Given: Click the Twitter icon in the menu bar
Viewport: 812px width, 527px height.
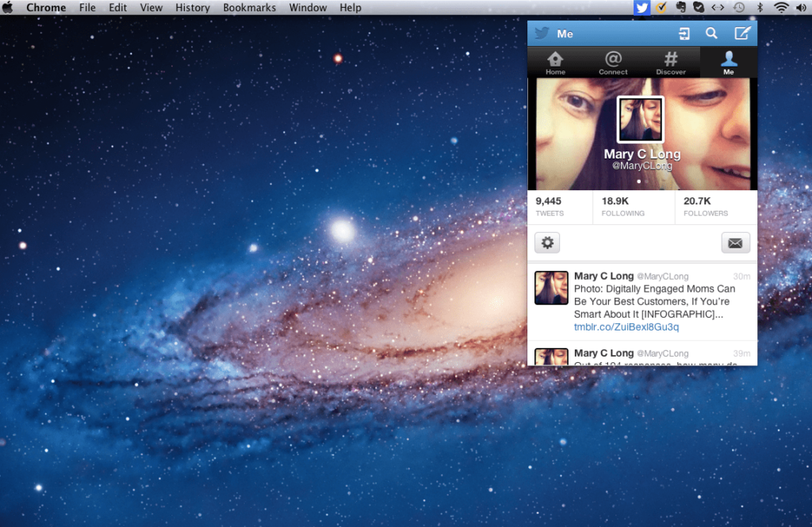Looking at the screenshot, I should [x=642, y=7].
